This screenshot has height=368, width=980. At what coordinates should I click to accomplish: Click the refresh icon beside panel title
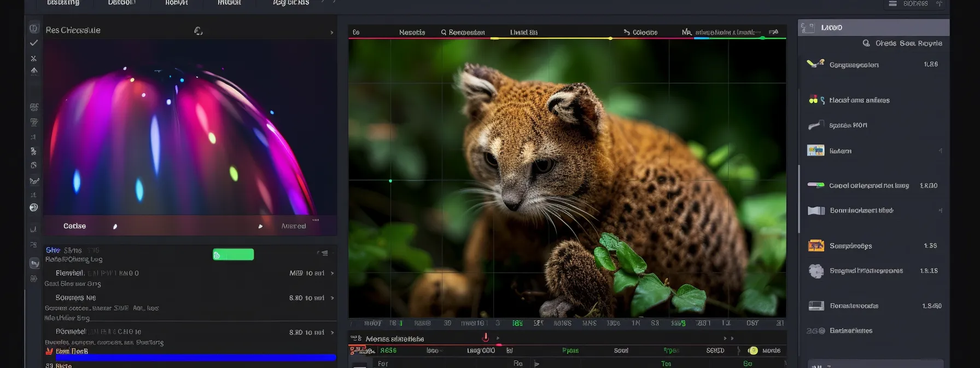click(x=198, y=31)
